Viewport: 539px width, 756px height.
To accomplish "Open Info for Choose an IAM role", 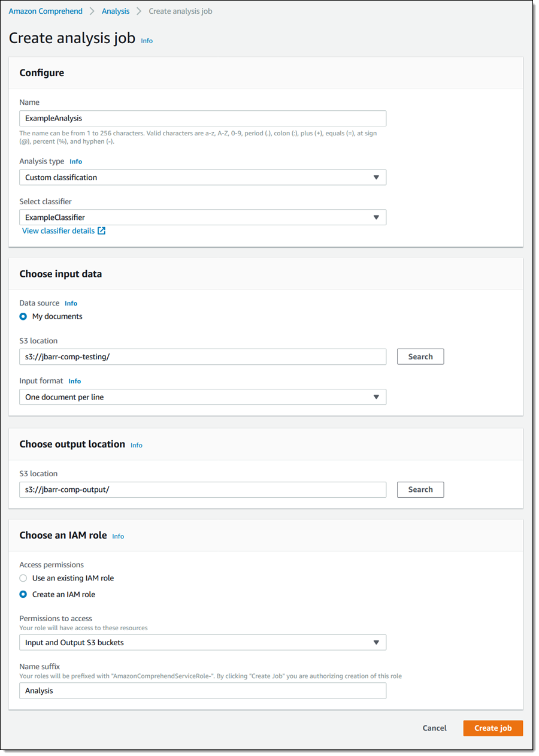I will 118,536.
